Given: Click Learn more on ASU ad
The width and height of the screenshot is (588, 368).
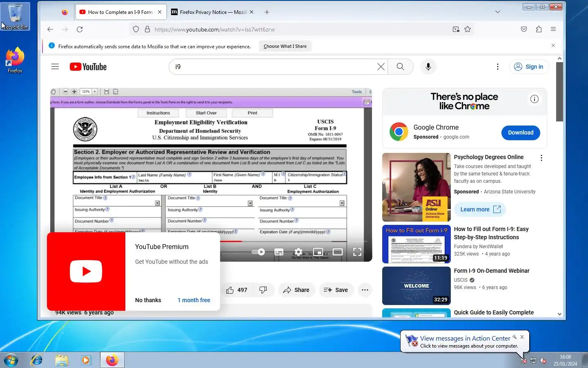Looking at the screenshot, I should pyautogui.click(x=480, y=209).
